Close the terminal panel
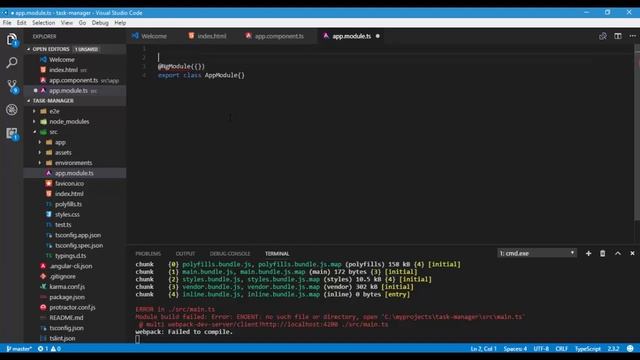The image size is (640, 360). coord(632,253)
